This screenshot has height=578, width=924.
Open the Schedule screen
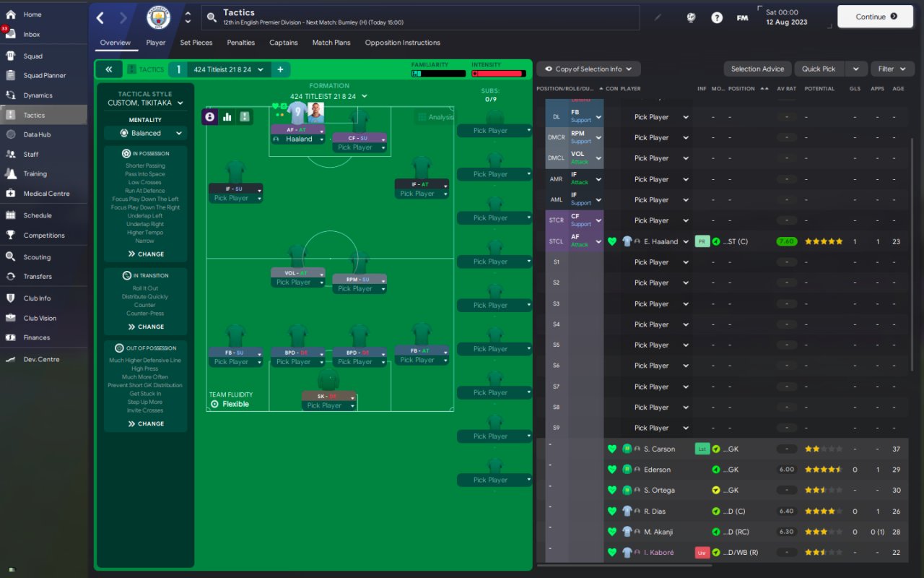pyautogui.click(x=38, y=215)
